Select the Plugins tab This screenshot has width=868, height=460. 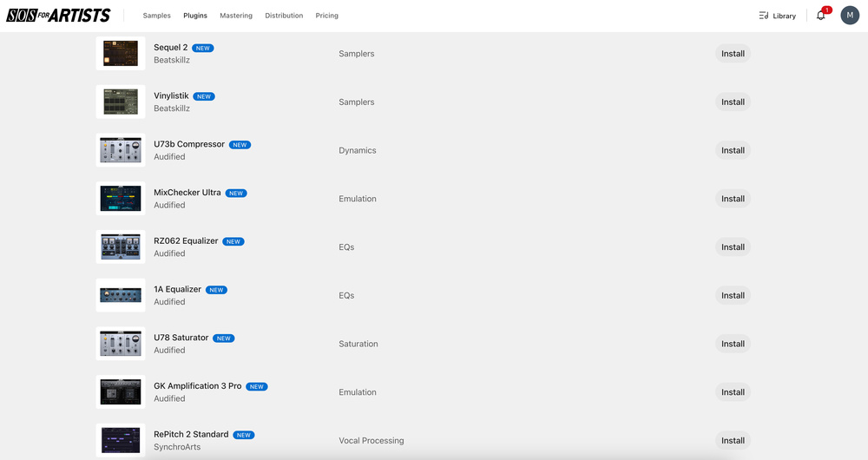coord(195,16)
